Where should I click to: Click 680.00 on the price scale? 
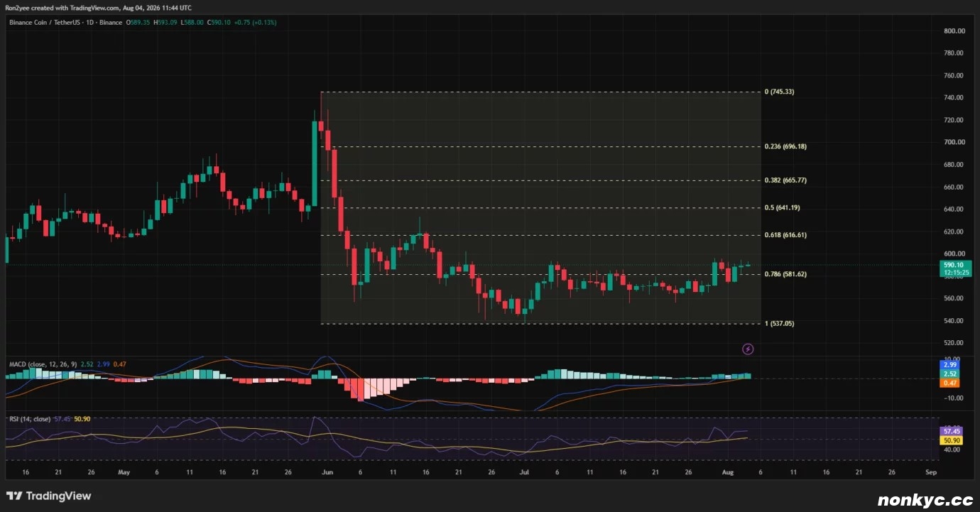(x=954, y=165)
